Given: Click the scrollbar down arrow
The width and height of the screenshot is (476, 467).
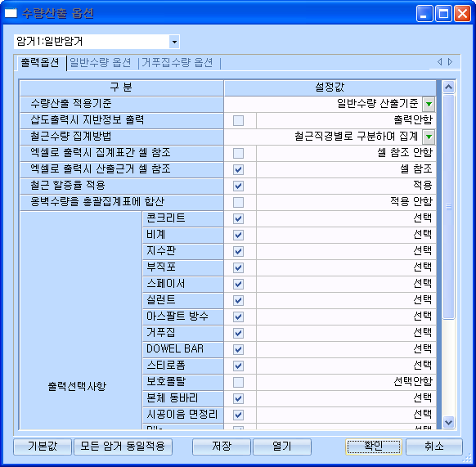Looking at the screenshot, I should [x=448, y=422].
